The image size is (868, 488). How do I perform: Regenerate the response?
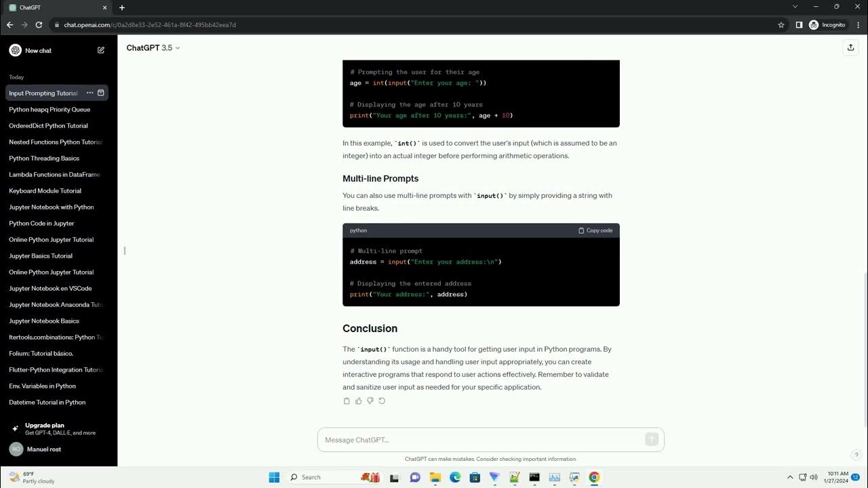click(382, 401)
